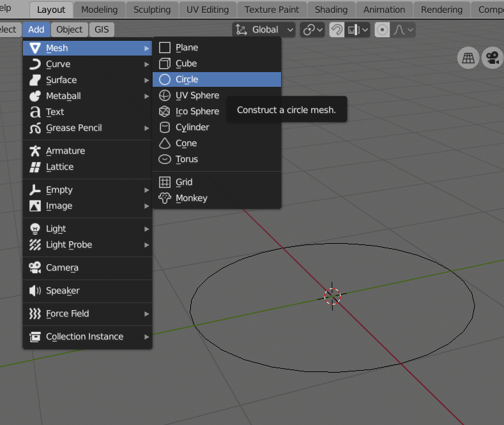Click the Plane square icon
Viewport: 504px width, 425px height.
coord(165,47)
